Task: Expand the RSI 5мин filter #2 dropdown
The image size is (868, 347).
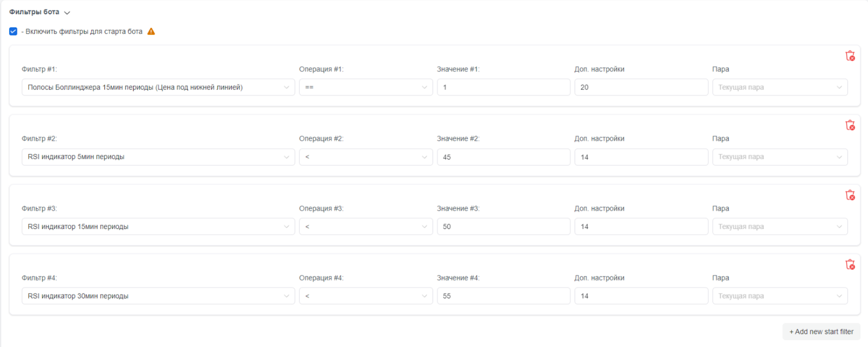Action: 158,157
